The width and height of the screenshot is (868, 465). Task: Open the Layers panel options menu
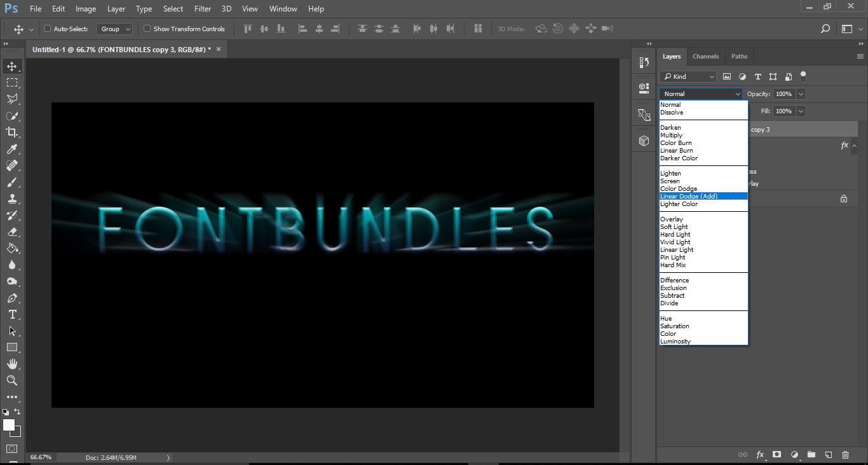click(860, 57)
